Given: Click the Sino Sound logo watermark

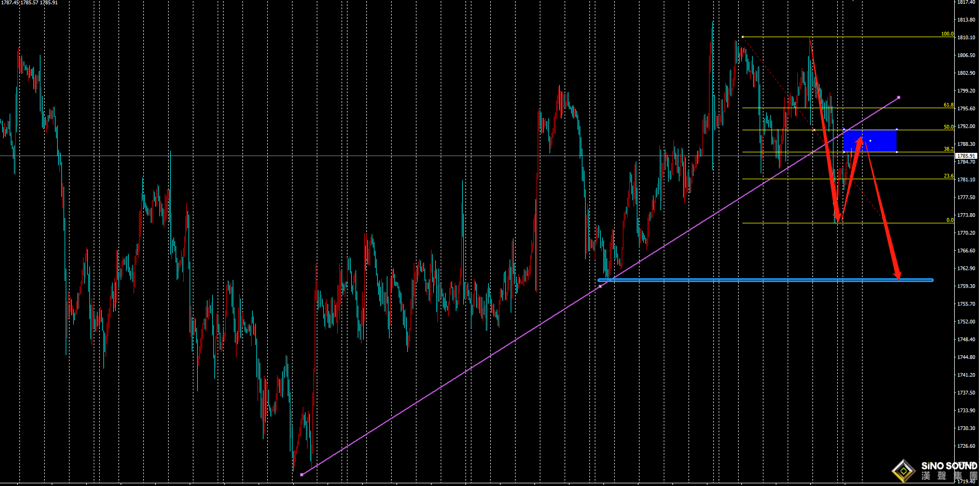Looking at the screenshot, I should point(935,470).
